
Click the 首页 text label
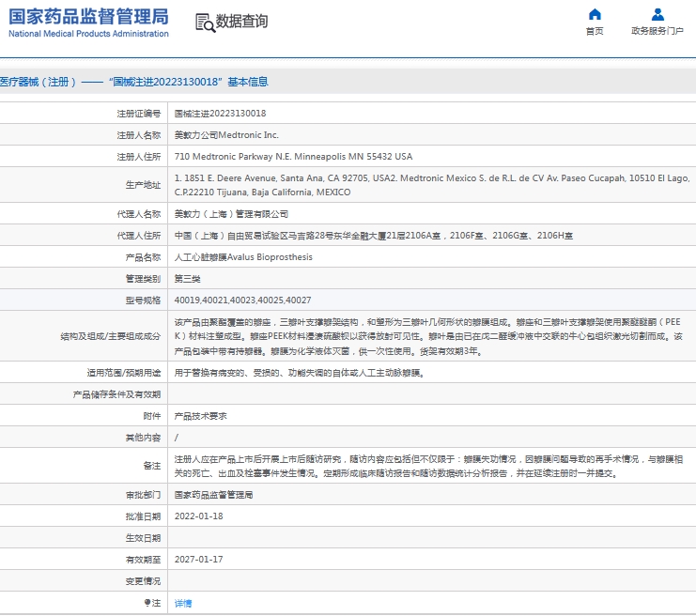595,31
